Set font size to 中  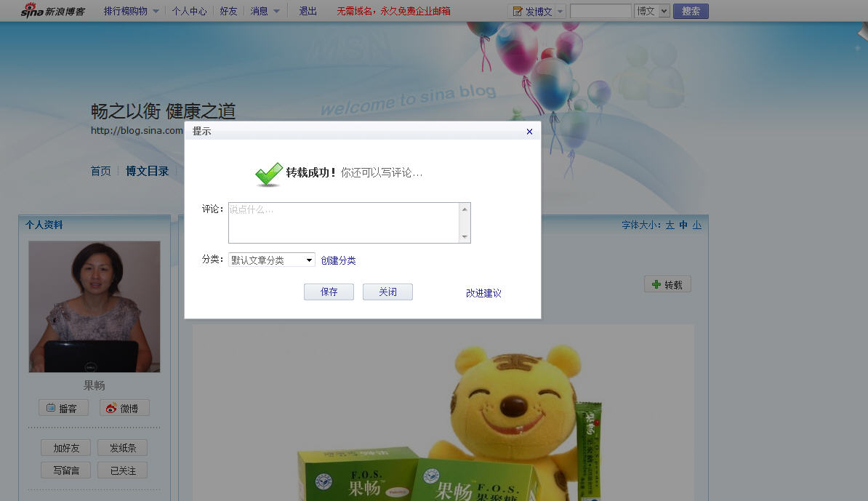pos(683,225)
